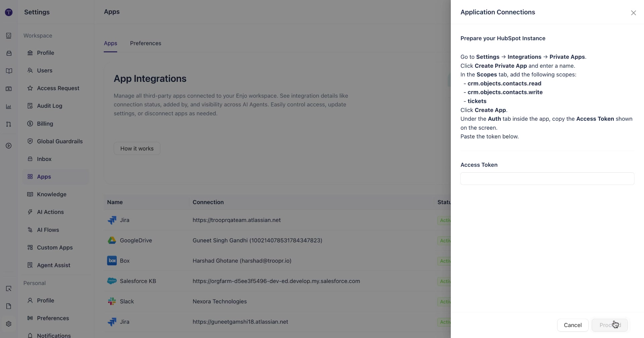Cancel the HubSpot connection setup

pos(573,325)
